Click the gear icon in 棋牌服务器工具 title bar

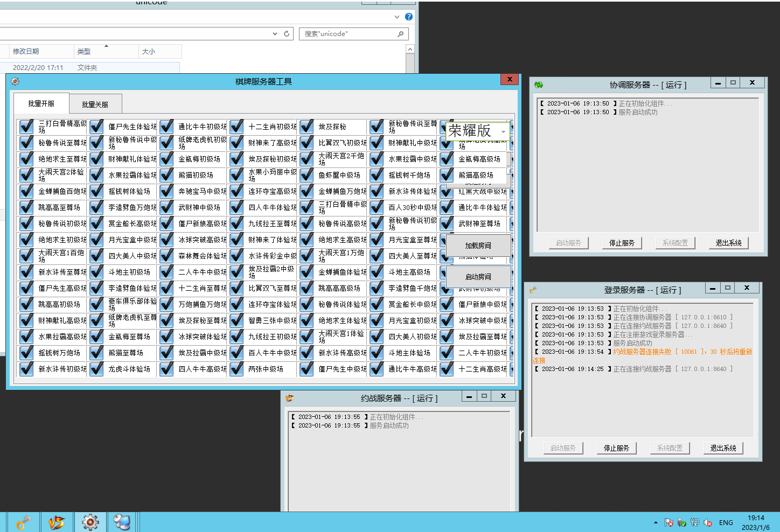[x=15, y=81]
